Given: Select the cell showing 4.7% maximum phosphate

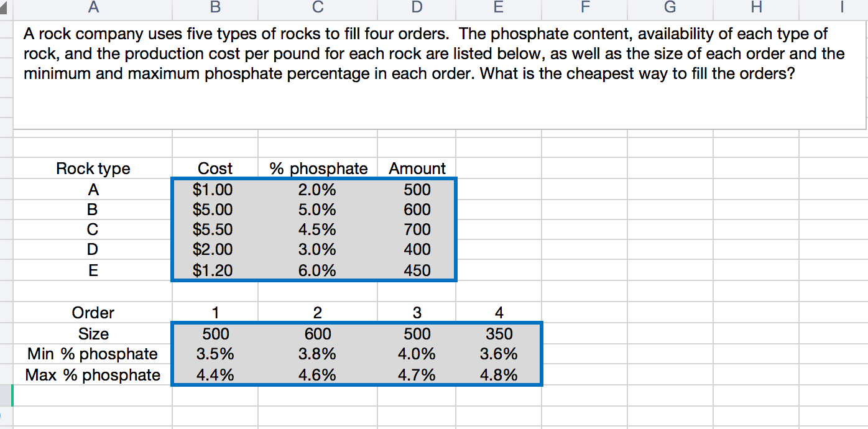Looking at the screenshot, I should (x=416, y=374).
